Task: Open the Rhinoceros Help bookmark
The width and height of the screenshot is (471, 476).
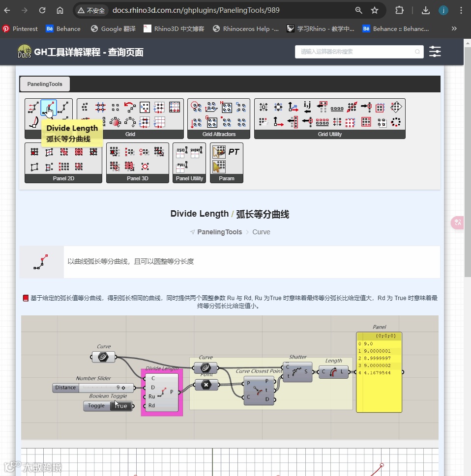Action: coord(245,28)
